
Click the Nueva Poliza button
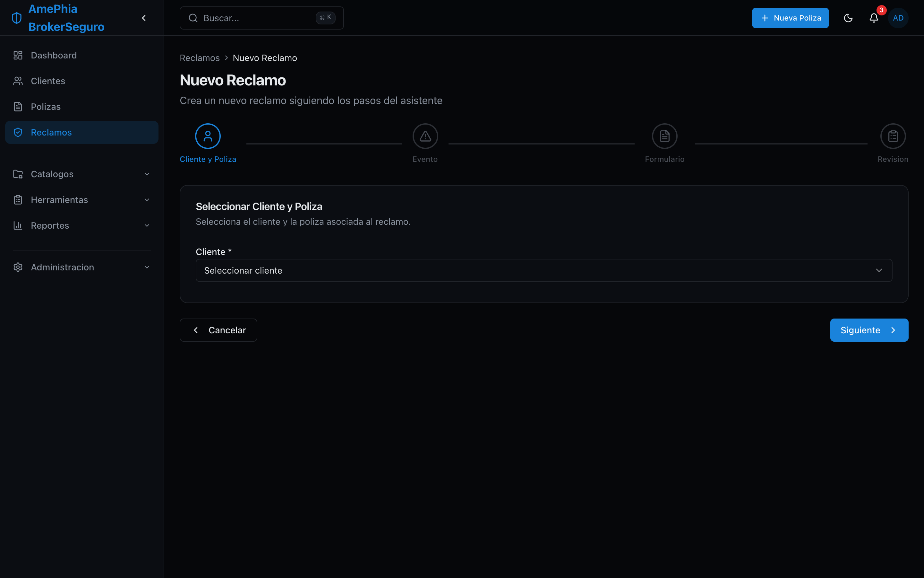(x=790, y=18)
